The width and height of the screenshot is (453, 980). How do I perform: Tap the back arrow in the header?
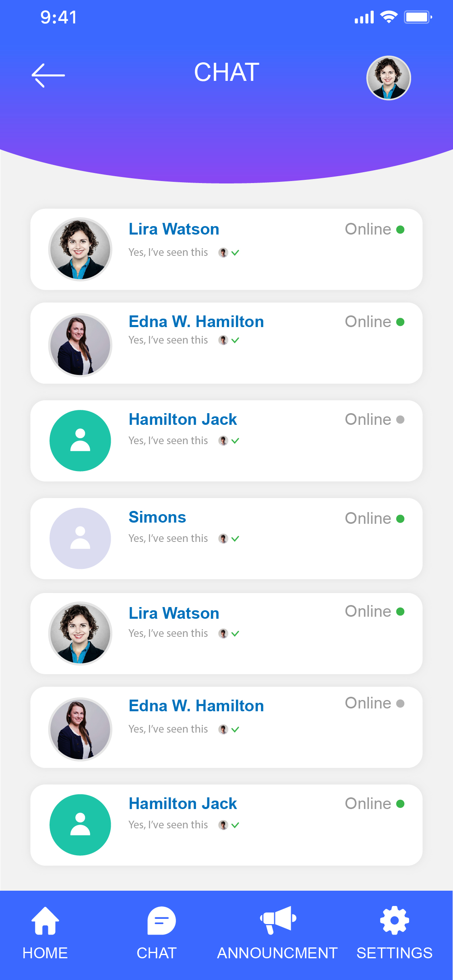click(x=48, y=75)
